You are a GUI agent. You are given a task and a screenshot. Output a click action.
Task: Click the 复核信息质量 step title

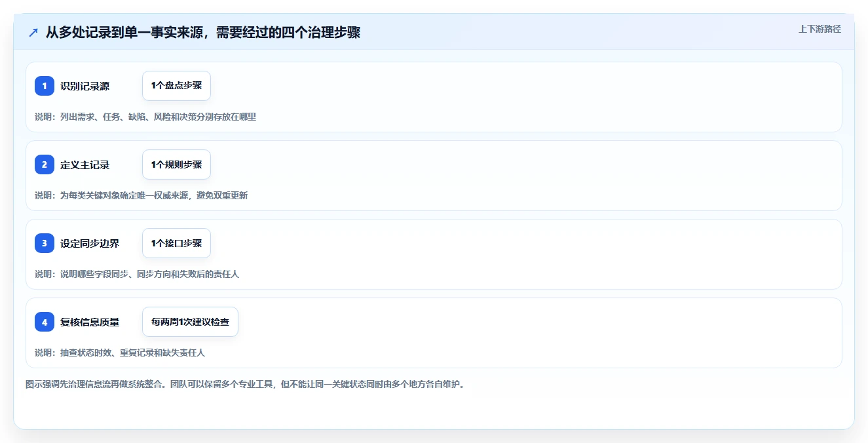(90, 322)
